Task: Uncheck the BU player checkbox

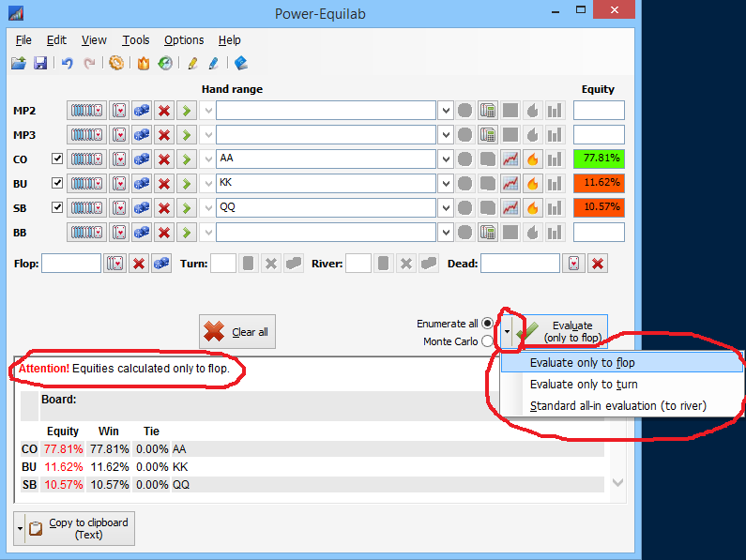Action: [57, 183]
